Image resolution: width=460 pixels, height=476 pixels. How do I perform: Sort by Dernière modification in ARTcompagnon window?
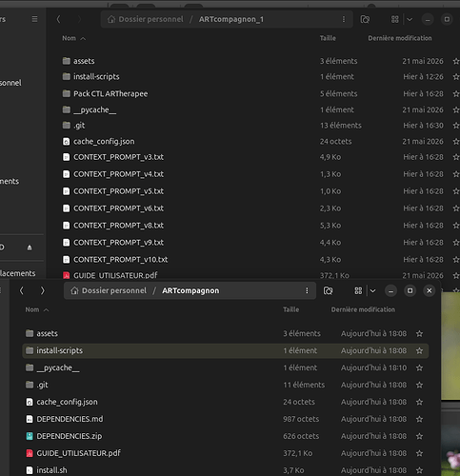point(363,309)
